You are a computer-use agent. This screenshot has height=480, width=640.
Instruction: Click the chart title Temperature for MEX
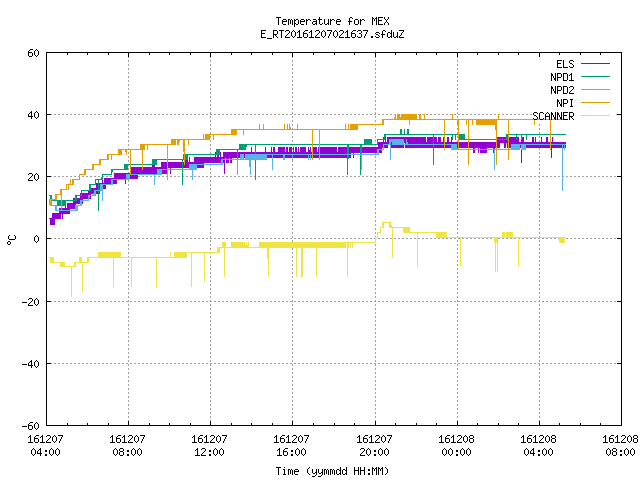coord(332,21)
